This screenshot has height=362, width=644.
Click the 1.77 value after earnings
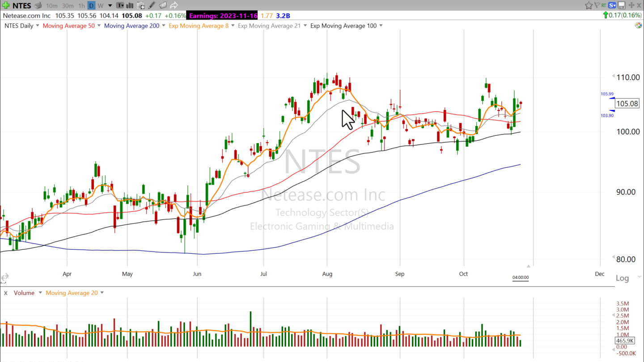267,16
